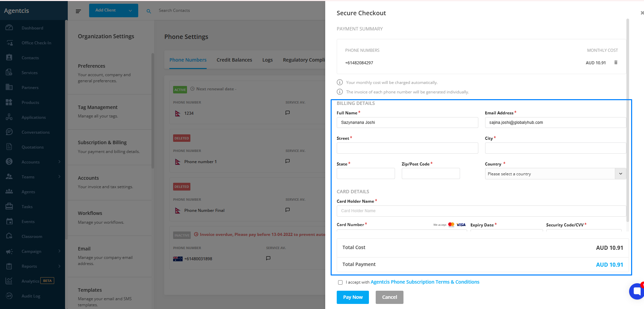Open Events calendar icon in sidebar
This screenshot has width=644, height=309.
coord(9,221)
